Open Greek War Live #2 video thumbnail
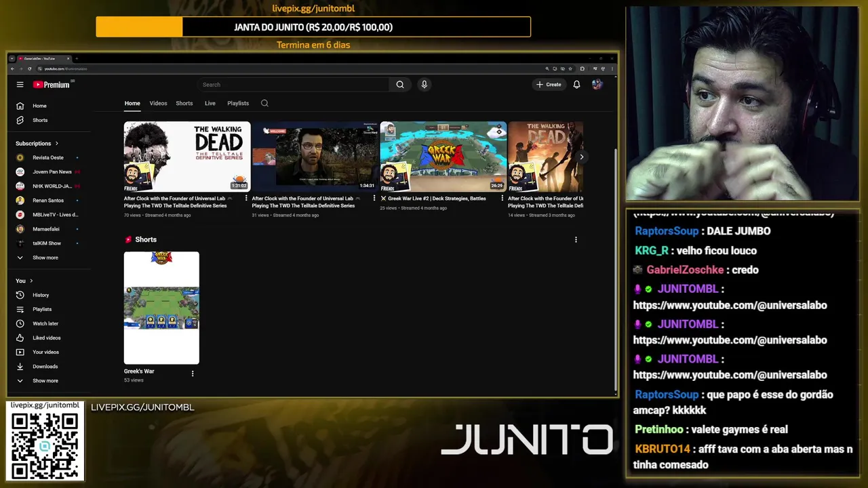The image size is (868, 488). click(x=443, y=157)
